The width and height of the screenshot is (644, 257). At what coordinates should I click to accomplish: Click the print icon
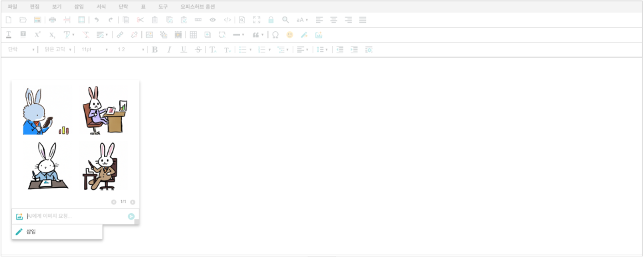coord(52,20)
